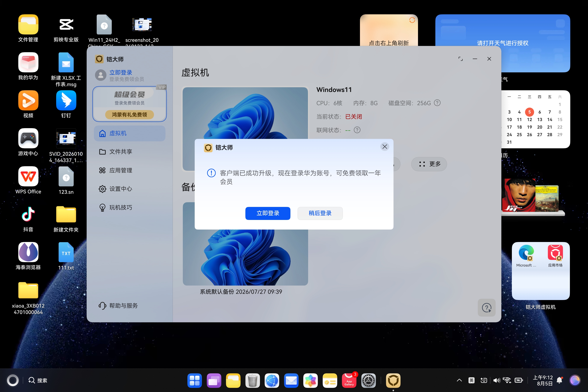Open 文件共享 in the sidebar
588x392 pixels.
129,152
